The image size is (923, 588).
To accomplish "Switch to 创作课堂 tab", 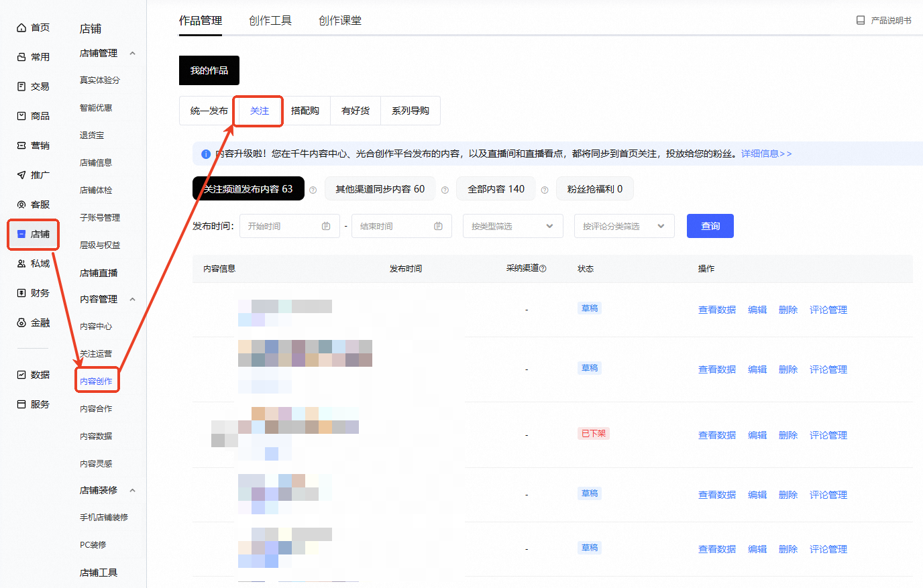I will (x=340, y=21).
